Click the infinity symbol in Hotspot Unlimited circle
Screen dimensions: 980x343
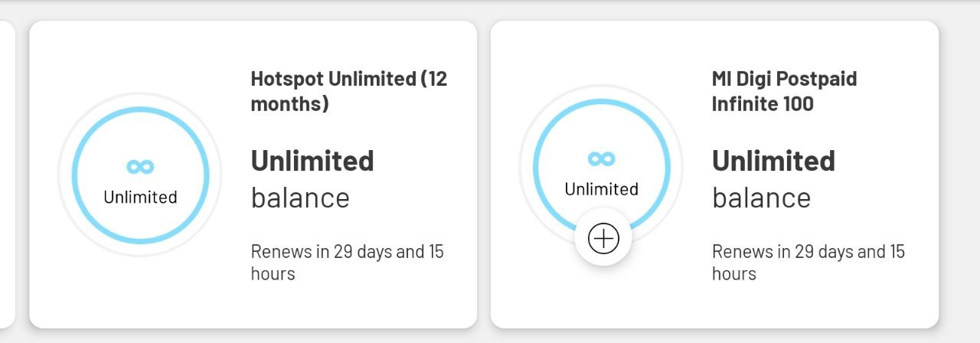140,166
